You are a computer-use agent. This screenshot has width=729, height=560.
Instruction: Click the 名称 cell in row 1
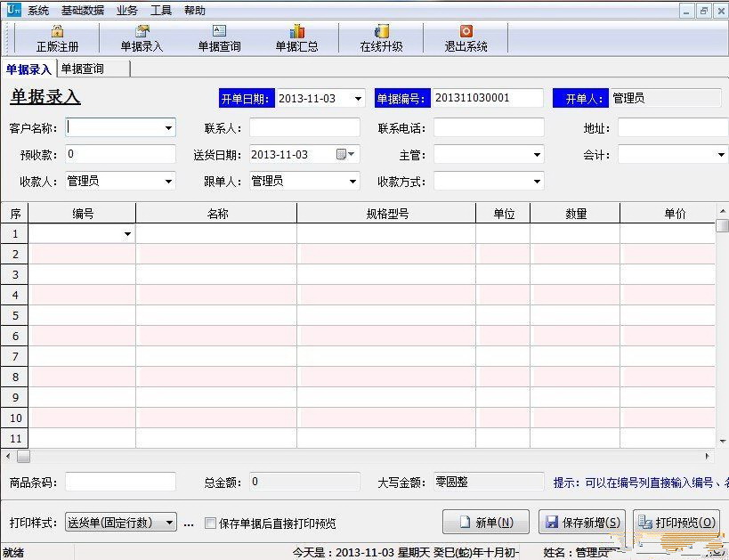point(216,233)
